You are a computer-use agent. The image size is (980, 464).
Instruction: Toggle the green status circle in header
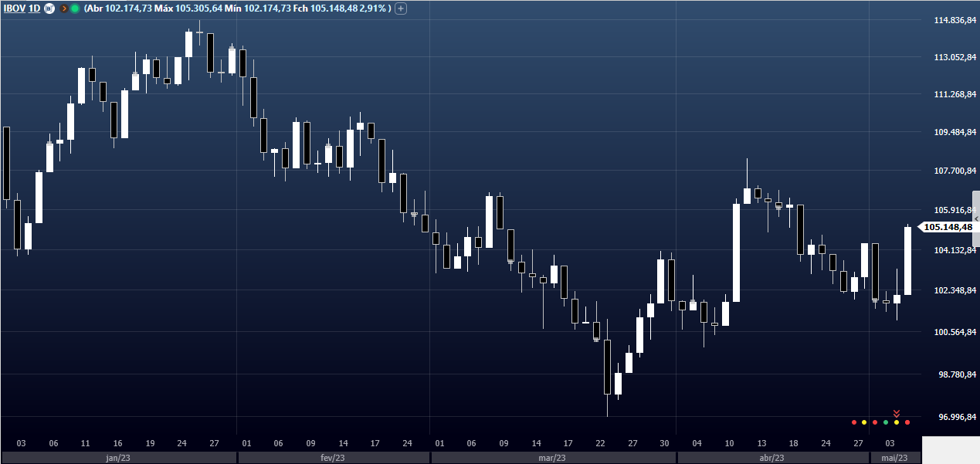pyautogui.click(x=74, y=8)
